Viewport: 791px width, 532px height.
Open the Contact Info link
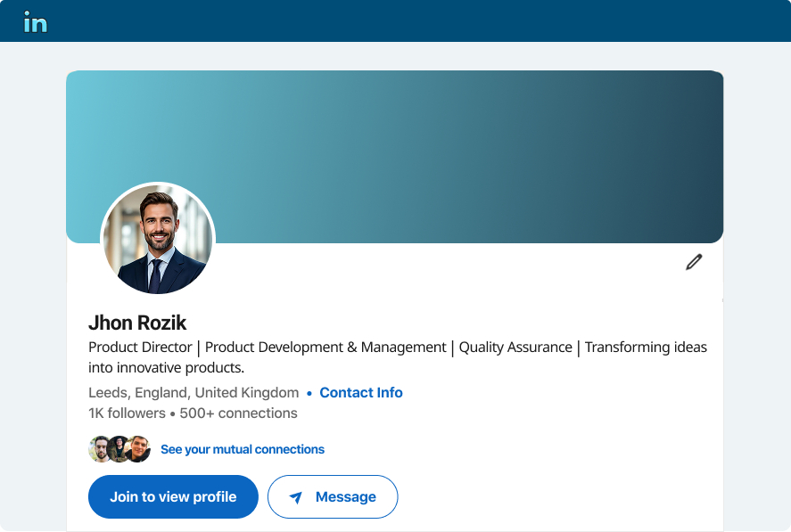(360, 392)
